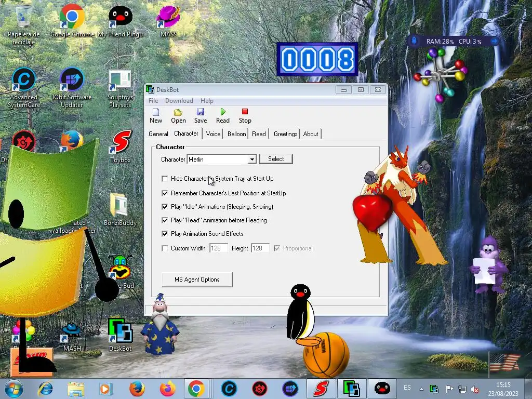Image resolution: width=532 pixels, height=399 pixels.
Task: Expand the Character dropdown showing Merlin
Action: click(252, 159)
